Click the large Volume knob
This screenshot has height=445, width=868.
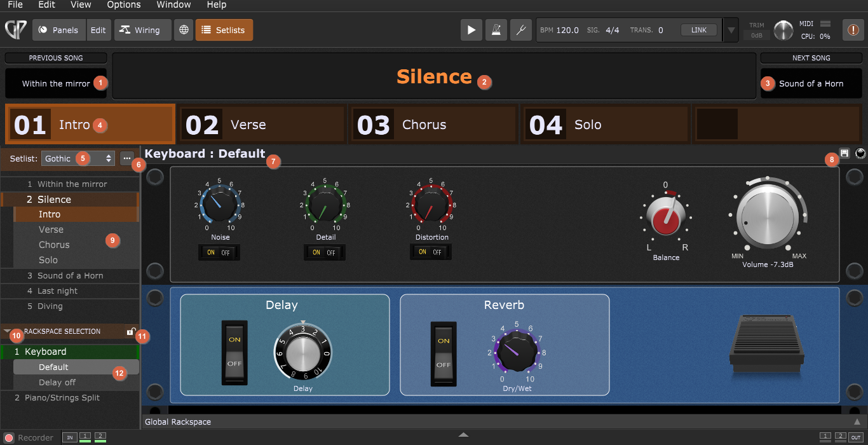tap(767, 217)
